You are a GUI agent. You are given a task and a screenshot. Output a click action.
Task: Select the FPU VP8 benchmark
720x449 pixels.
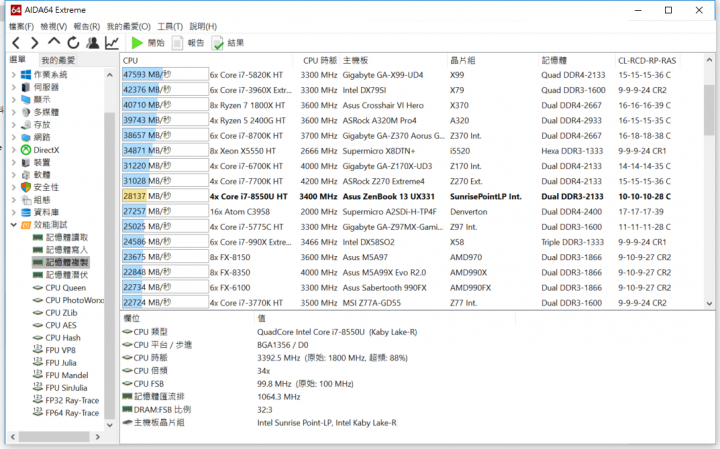61,350
